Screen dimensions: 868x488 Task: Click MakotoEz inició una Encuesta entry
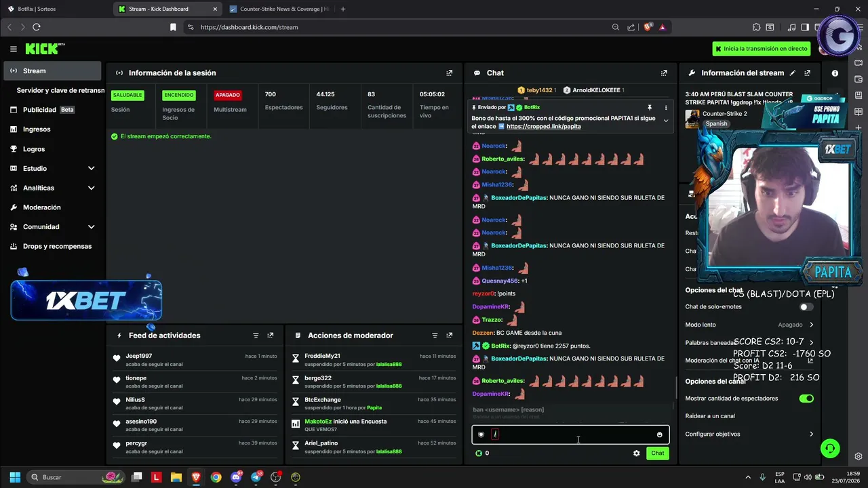tap(374, 425)
